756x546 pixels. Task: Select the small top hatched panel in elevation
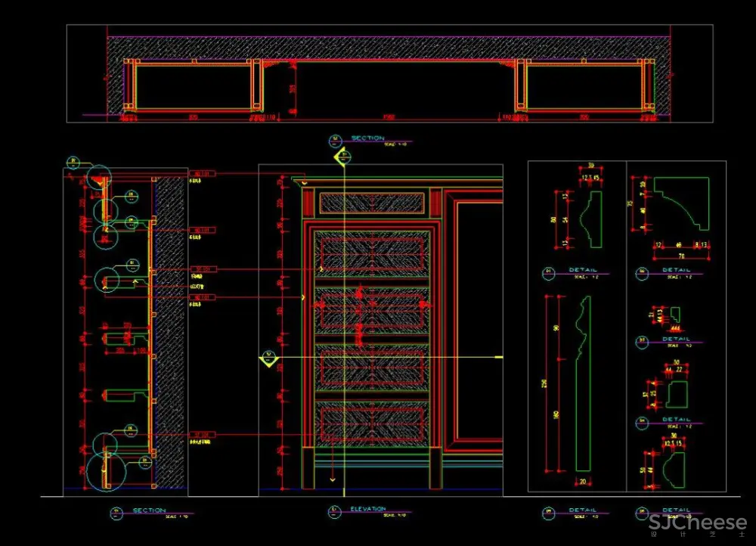point(371,202)
